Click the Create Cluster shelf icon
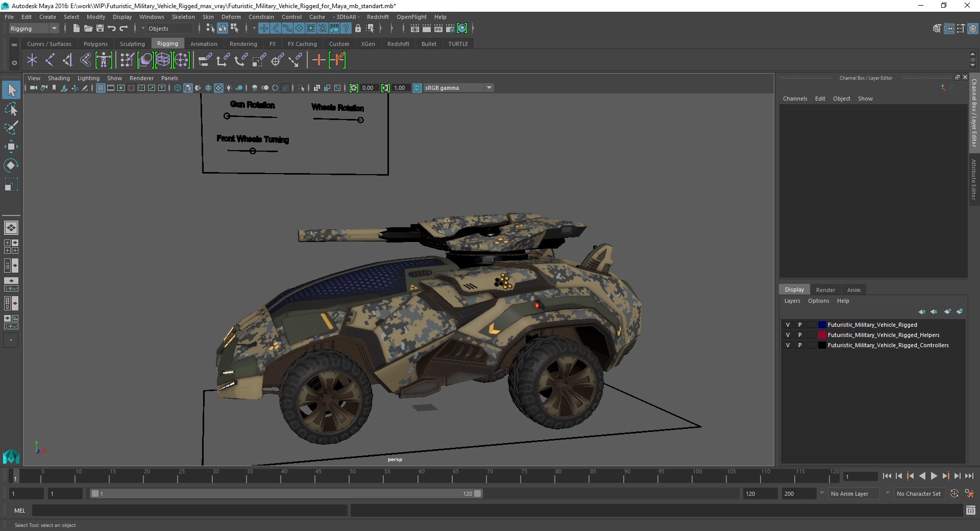980x531 pixels. click(x=181, y=60)
